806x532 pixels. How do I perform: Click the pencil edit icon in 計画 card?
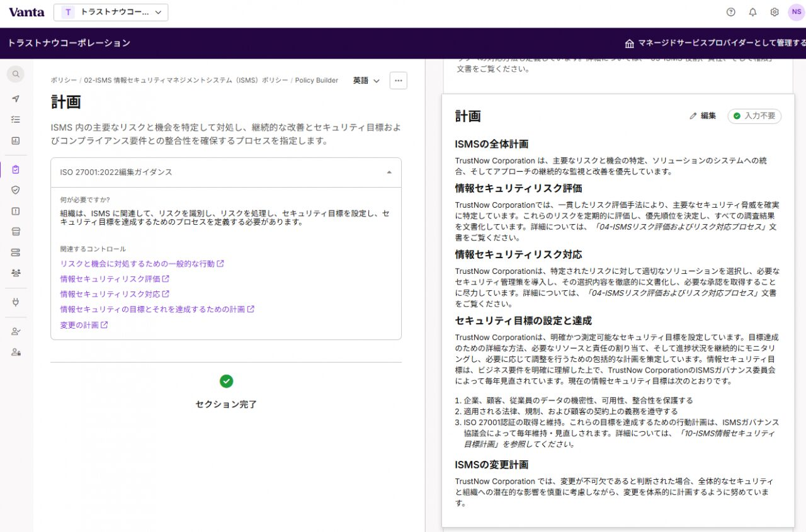tap(693, 116)
